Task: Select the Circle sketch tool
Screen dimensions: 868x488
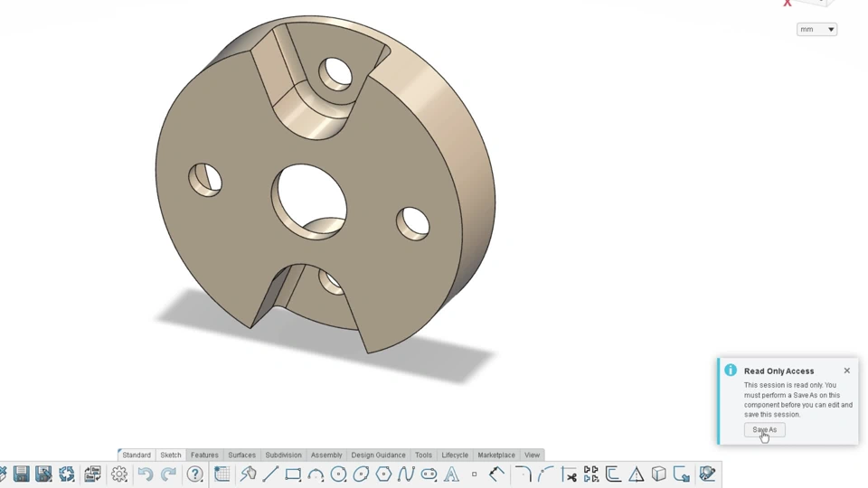Action: coord(338,474)
